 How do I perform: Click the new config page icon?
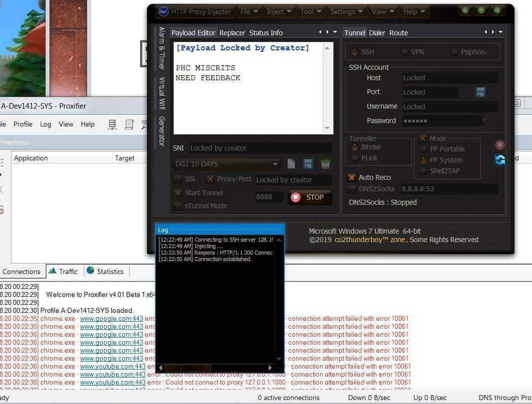pyautogui.click(x=291, y=164)
